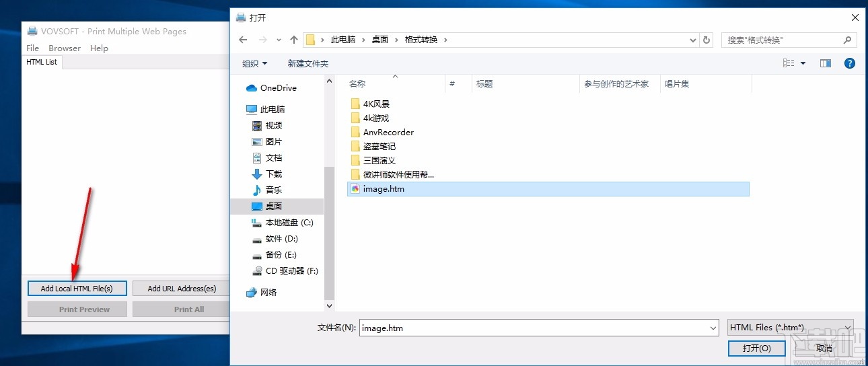
Task: Click navigation pane scrollbar down arrow
Action: (x=329, y=305)
